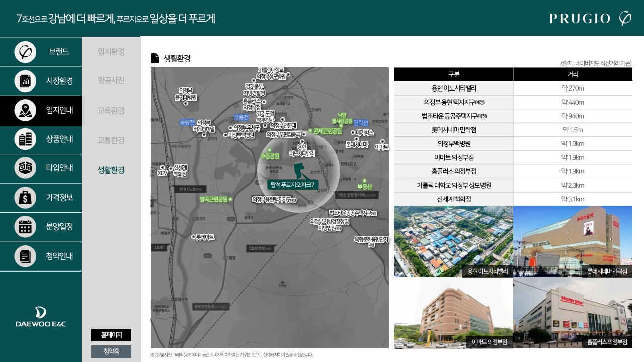Click the 홈플러스 의정부점 table row label

[454, 171]
